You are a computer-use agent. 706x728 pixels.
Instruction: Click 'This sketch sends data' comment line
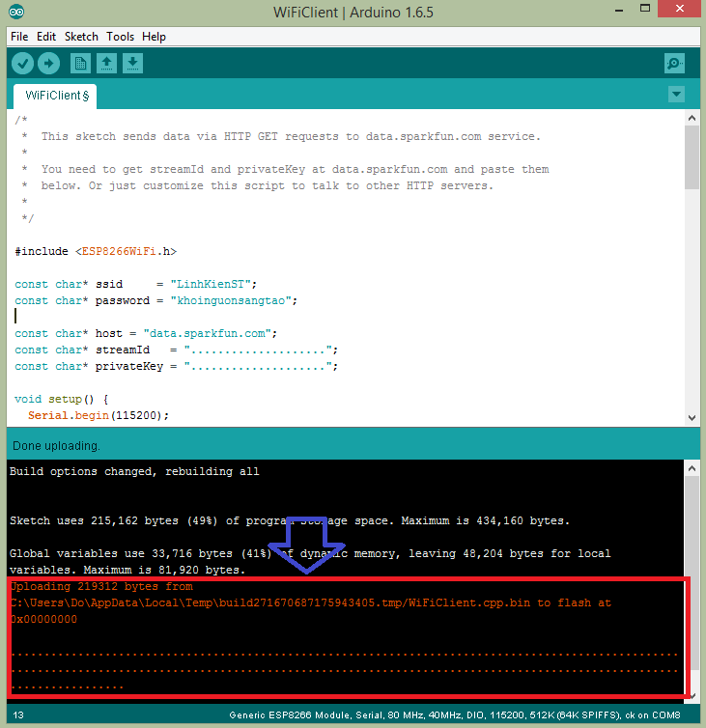[291, 136]
